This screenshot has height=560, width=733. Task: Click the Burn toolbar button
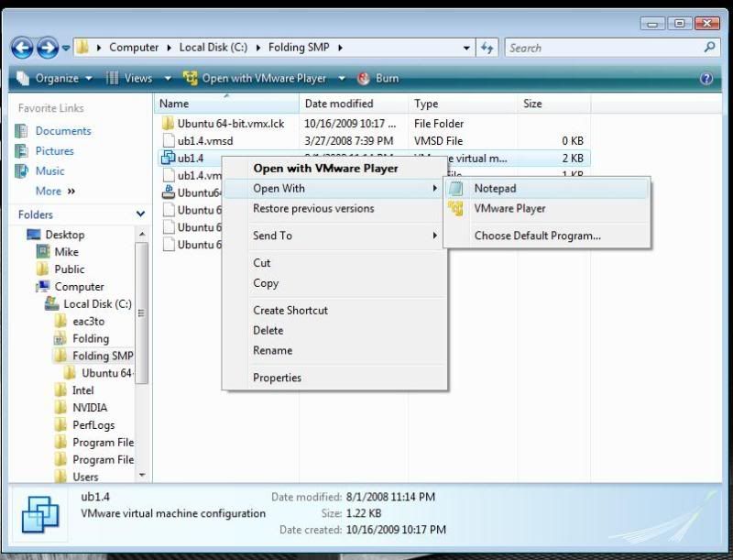pyautogui.click(x=377, y=79)
